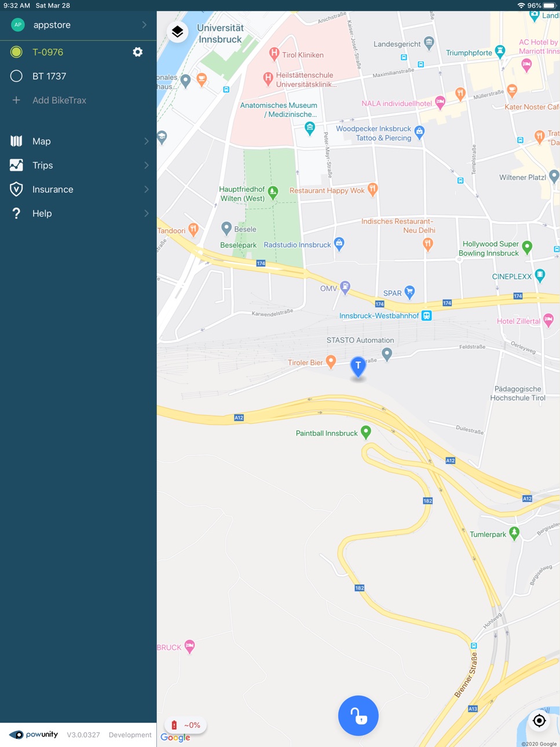
Task: Select the T-0976 tracker radio button
Action: pos(16,52)
